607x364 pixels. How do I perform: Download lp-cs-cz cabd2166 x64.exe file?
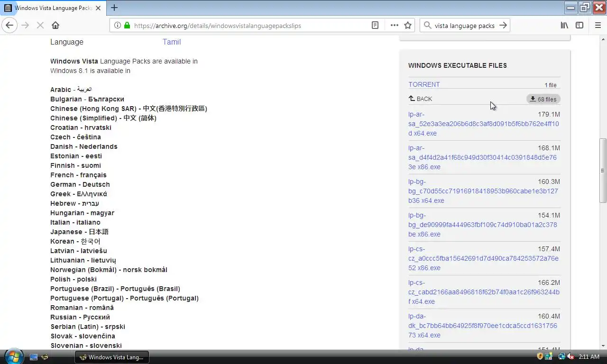(484, 292)
